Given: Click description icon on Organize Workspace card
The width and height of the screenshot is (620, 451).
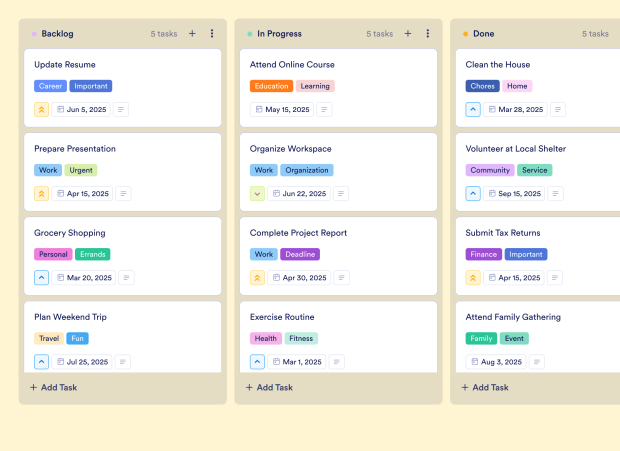Looking at the screenshot, I should pyautogui.click(x=341, y=194).
